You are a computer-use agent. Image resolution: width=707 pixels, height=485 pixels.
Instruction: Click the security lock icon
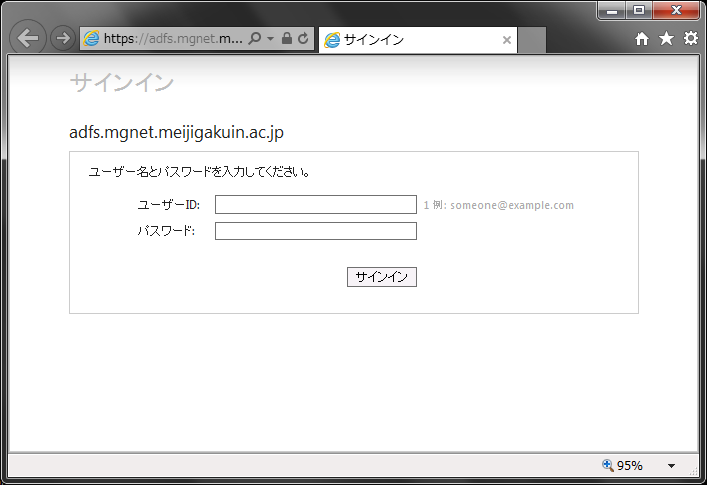pos(287,38)
